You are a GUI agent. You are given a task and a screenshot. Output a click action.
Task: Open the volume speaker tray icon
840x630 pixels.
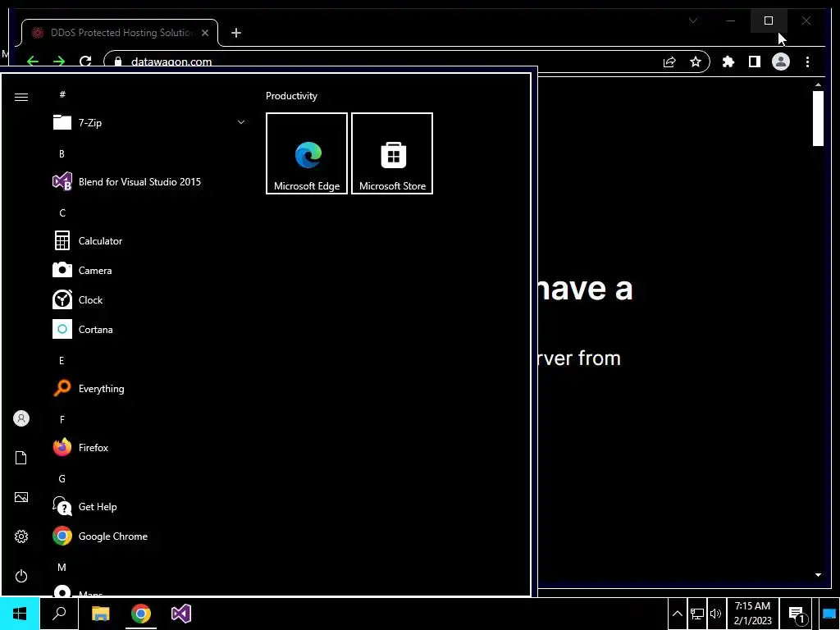coord(715,614)
